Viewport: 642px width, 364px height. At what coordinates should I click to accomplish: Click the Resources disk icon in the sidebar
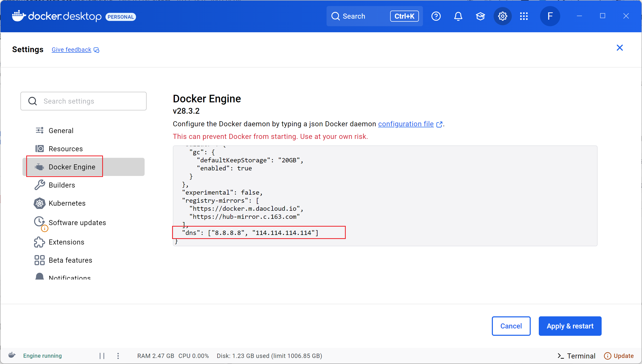[40, 148]
